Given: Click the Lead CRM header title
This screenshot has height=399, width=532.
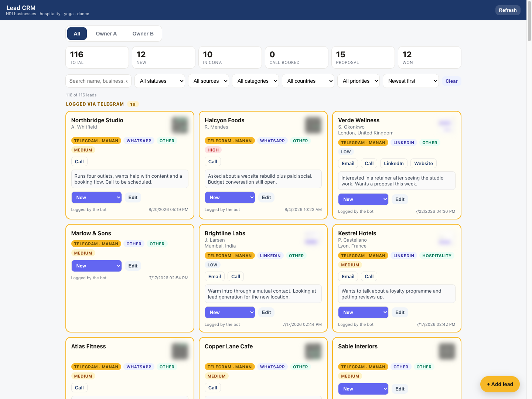Looking at the screenshot, I should click(x=21, y=8).
